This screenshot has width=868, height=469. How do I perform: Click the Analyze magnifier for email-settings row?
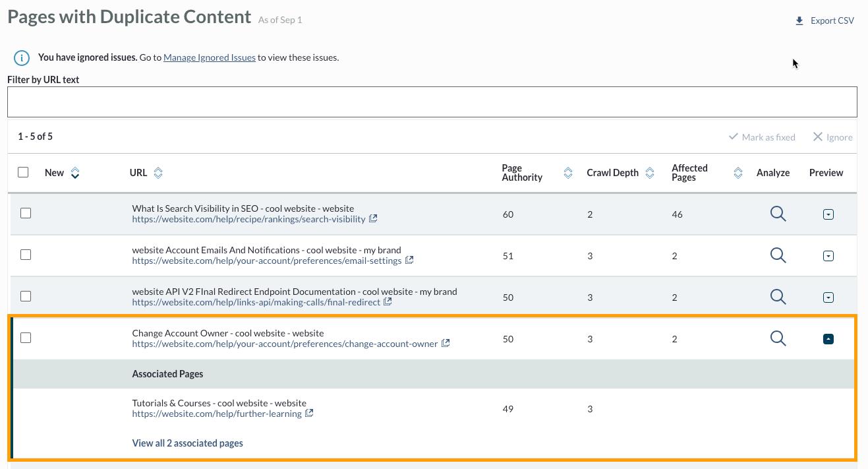[778, 255]
